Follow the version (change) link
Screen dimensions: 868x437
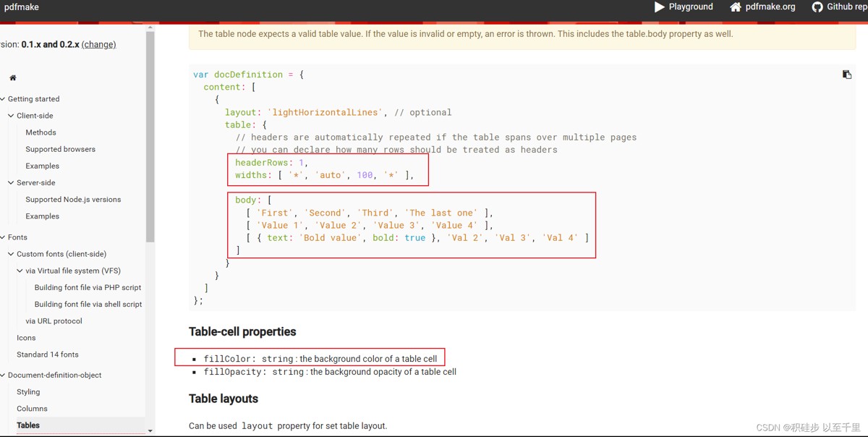click(99, 44)
